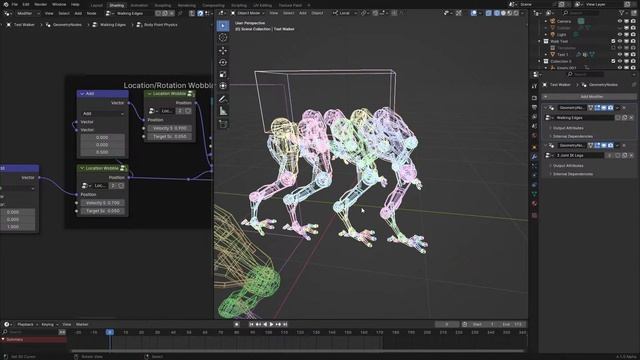Open the timeline Keying popover
The height and width of the screenshot is (360, 640).
(49, 324)
